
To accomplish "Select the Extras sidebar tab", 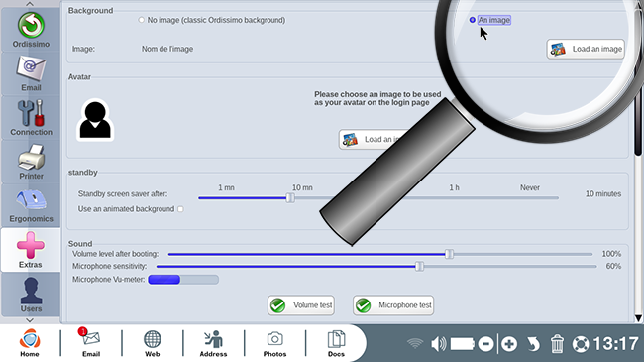I will click(x=31, y=250).
